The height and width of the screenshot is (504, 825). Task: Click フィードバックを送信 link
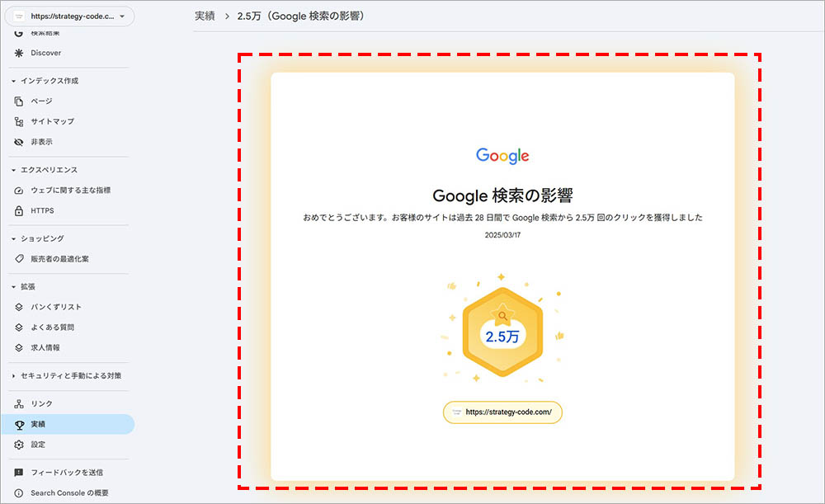[66, 473]
